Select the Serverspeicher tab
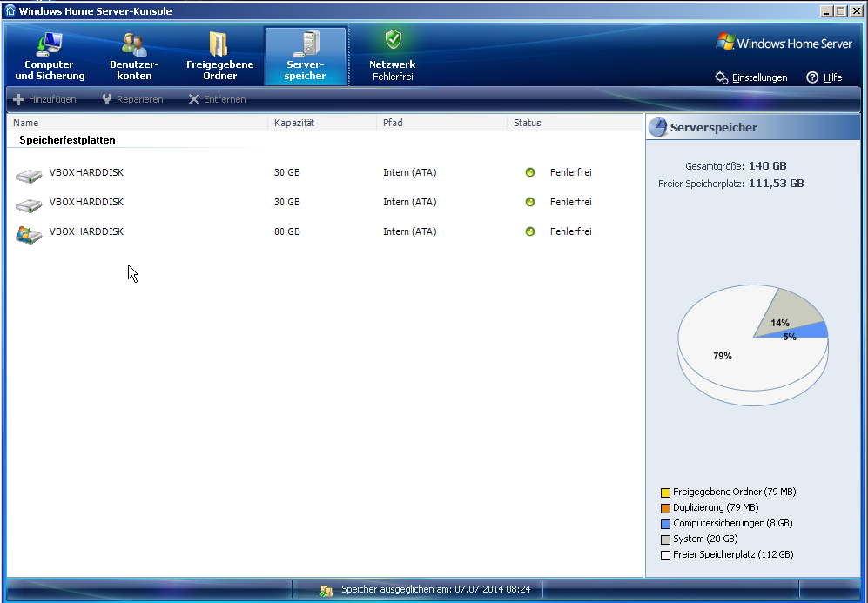Screen dimensions: 868x603 (306, 56)
